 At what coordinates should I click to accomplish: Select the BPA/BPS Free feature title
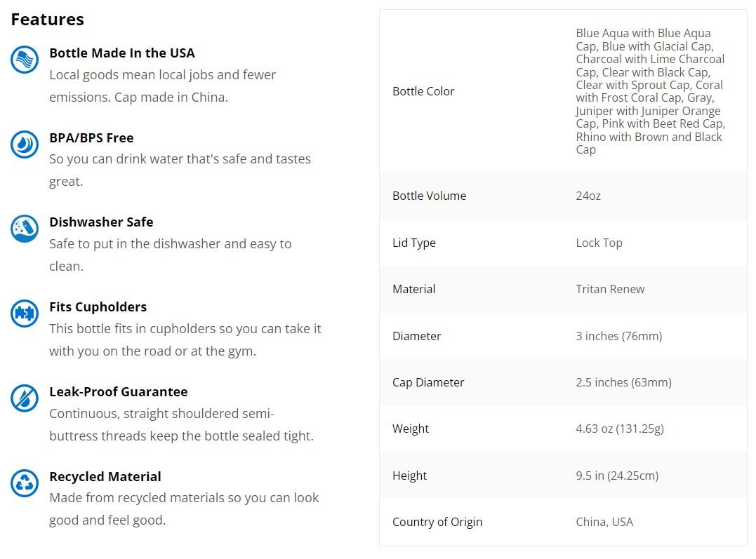coord(91,138)
